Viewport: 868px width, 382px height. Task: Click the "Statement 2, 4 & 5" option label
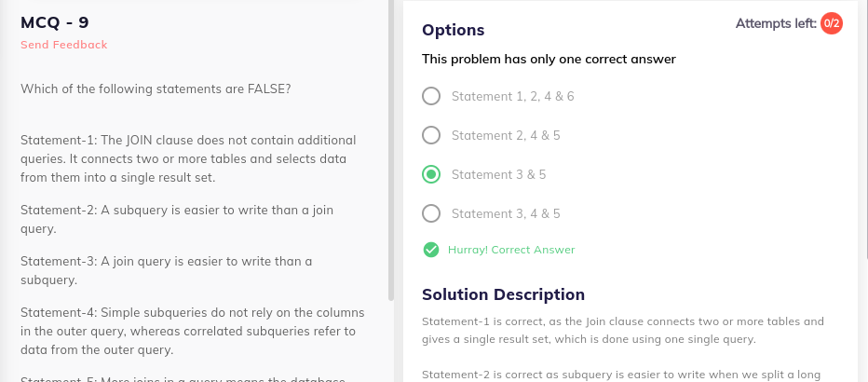point(506,136)
